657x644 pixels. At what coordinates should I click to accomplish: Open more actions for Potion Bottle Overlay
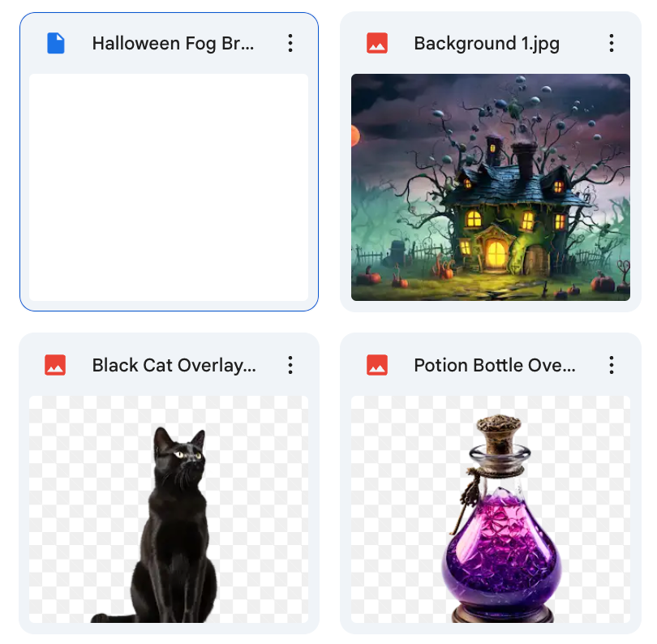(x=612, y=365)
